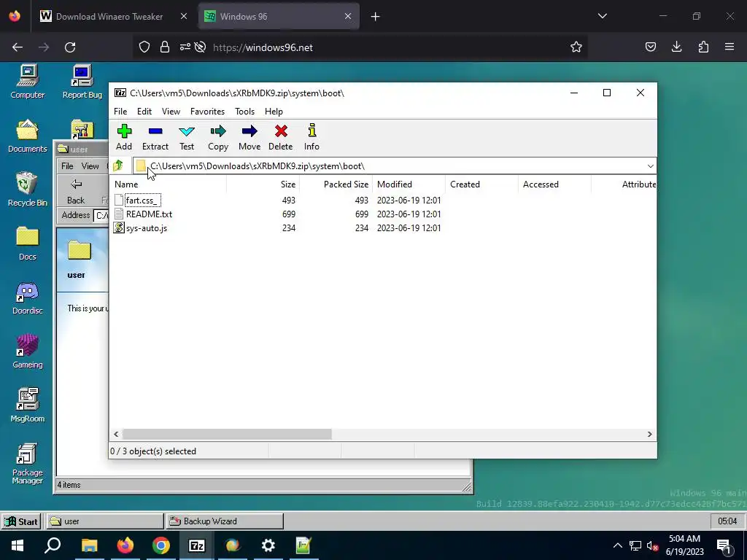Open File Explorer from the taskbar

click(x=89, y=545)
